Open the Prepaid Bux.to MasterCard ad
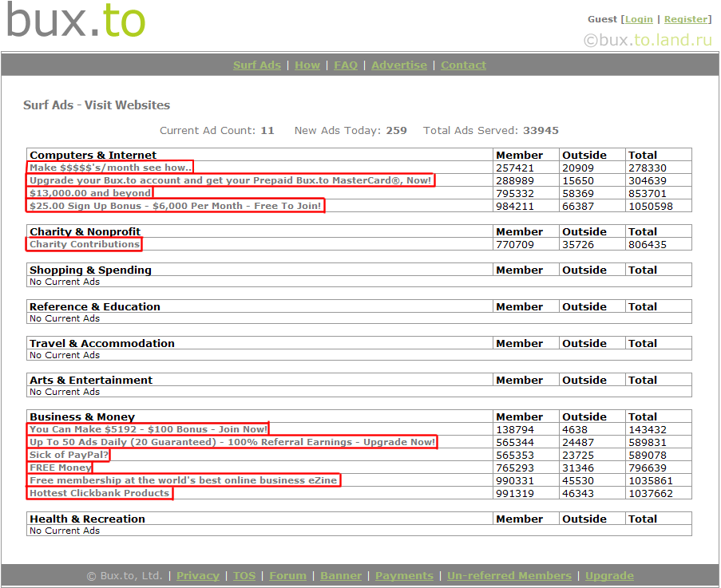721x588 pixels. (x=230, y=180)
